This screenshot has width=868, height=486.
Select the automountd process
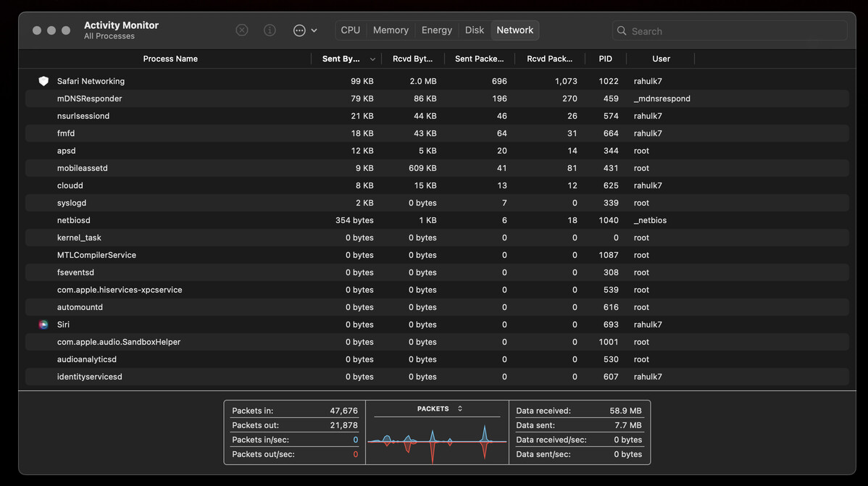(80, 307)
